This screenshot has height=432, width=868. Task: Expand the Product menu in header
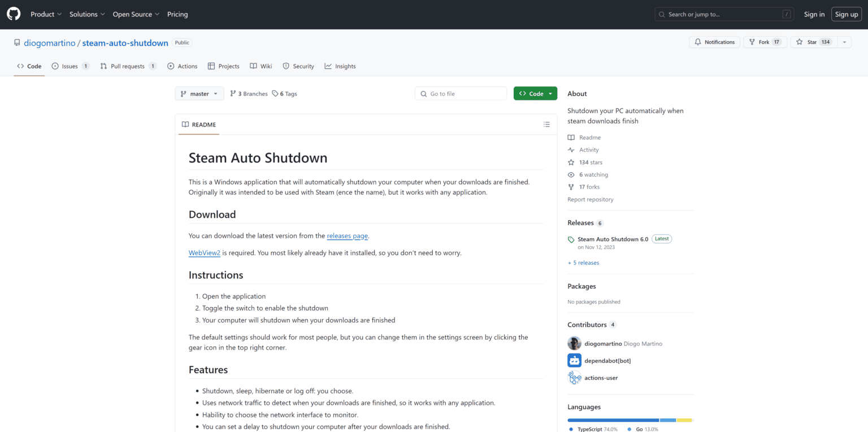(x=46, y=14)
